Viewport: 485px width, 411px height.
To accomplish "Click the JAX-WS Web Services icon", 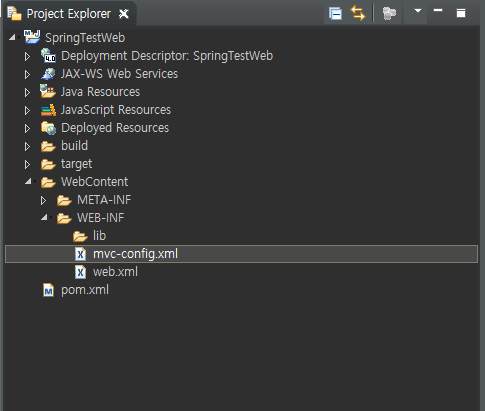I will 48,74.
